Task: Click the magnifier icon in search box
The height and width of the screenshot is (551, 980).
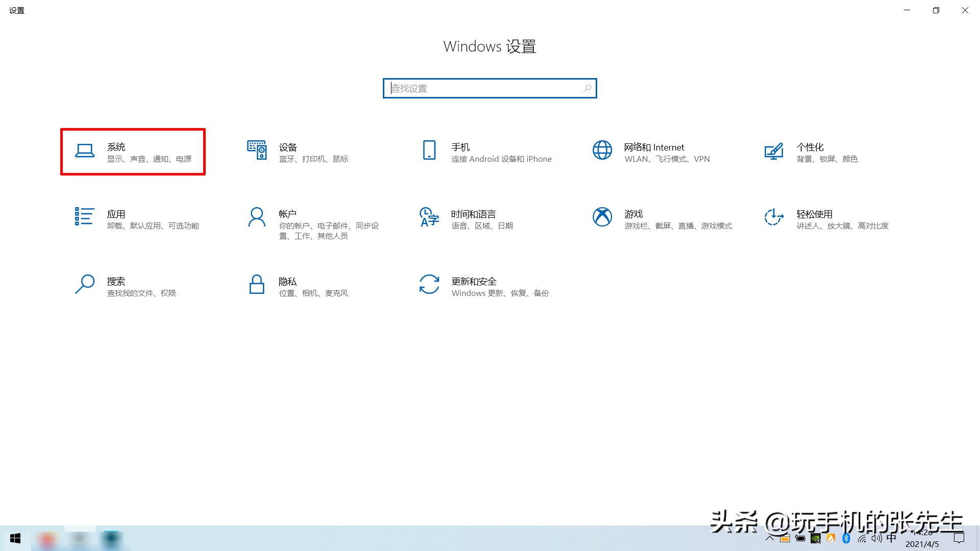Action: coord(587,88)
